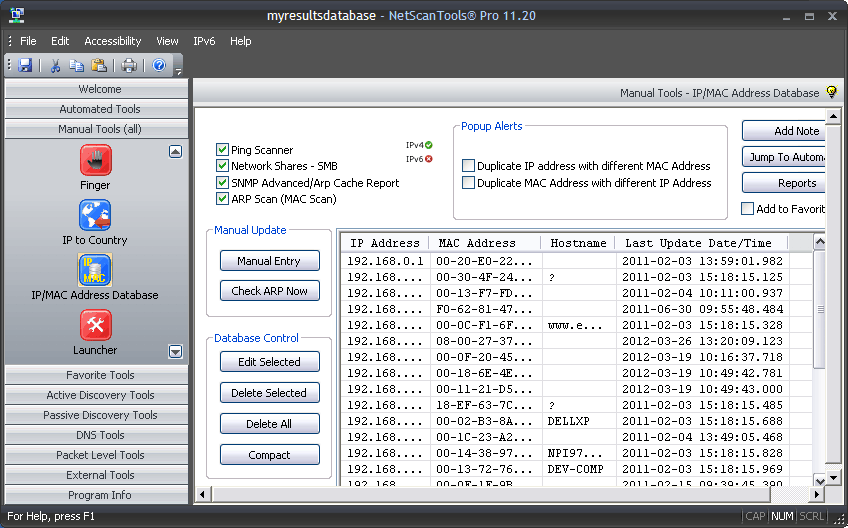Expand the External Tools section
Screen dimensions: 848x528
(96, 475)
